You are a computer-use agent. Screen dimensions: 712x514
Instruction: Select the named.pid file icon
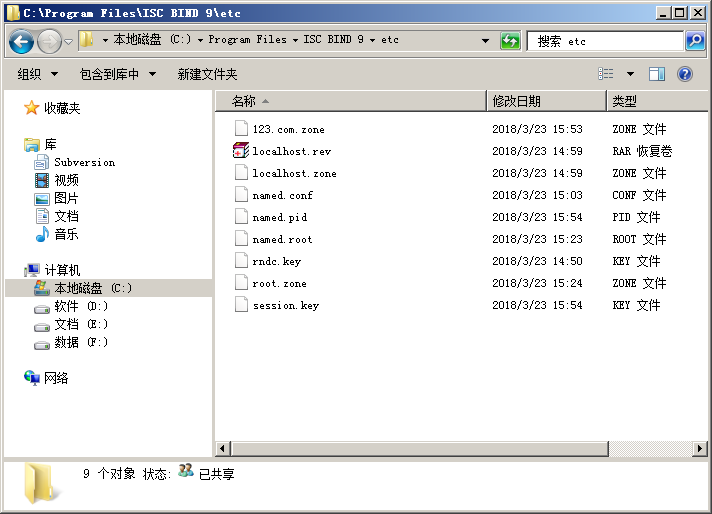(x=241, y=217)
